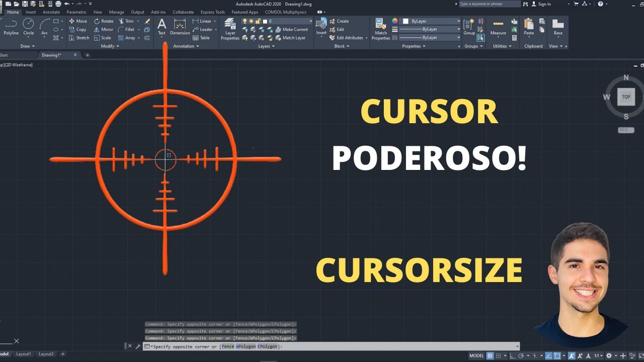Viewport: 644px width, 362px height.
Task: Click the object color wheel icon
Action: coord(395,21)
